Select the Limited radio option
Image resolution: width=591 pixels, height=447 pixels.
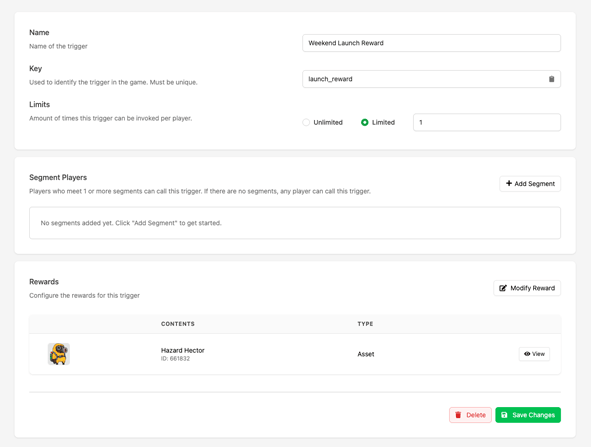click(364, 122)
